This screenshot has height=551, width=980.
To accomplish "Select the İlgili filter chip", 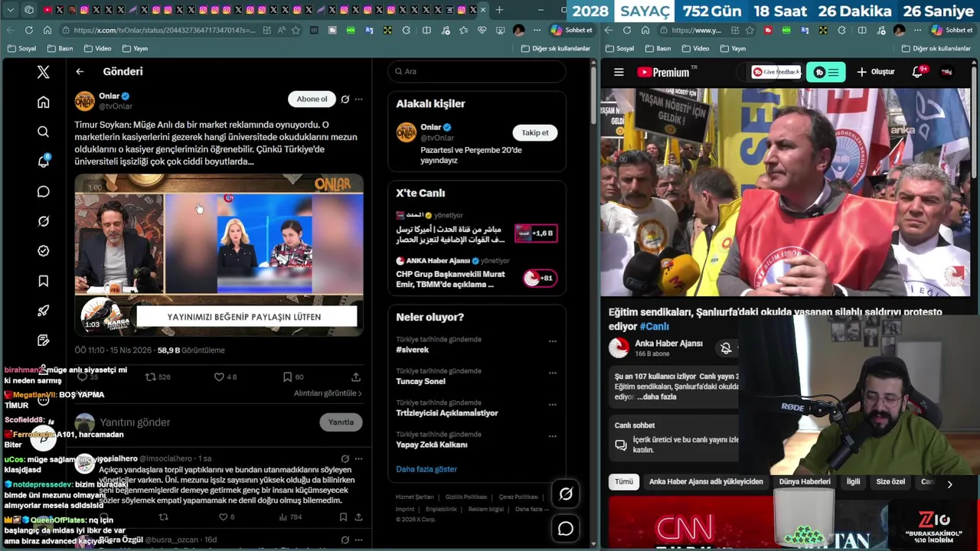I will 853,482.
